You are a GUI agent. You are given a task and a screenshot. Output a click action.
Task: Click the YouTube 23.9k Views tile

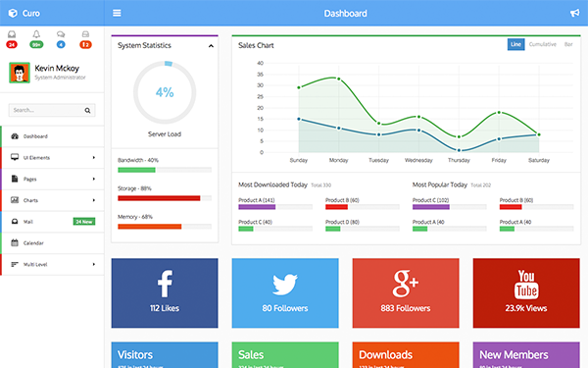(526, 292)
